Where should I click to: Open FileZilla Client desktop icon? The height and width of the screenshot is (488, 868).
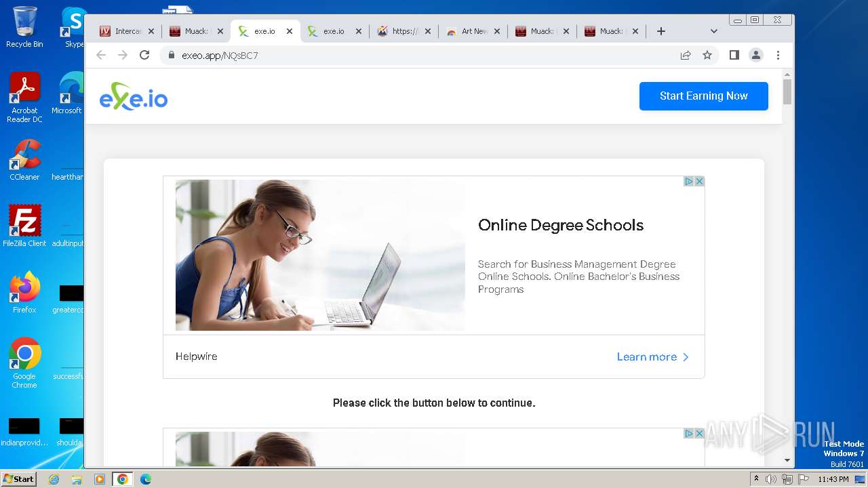24,226
